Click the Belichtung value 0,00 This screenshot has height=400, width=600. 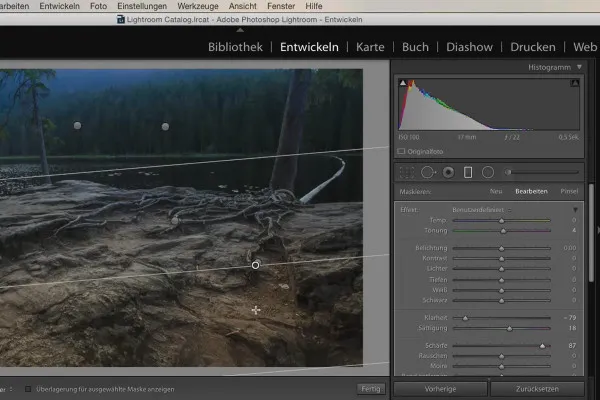click(570, 248)
